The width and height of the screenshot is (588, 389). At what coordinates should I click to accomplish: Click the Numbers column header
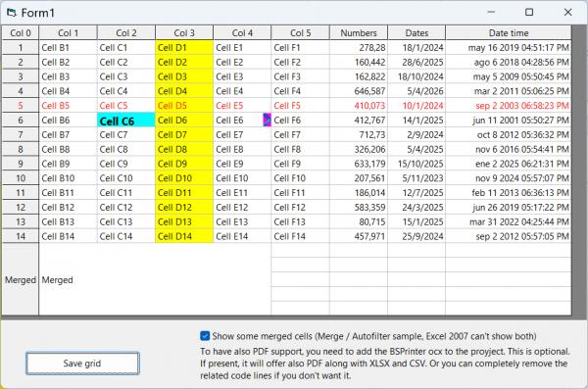(x=359, y=33)
